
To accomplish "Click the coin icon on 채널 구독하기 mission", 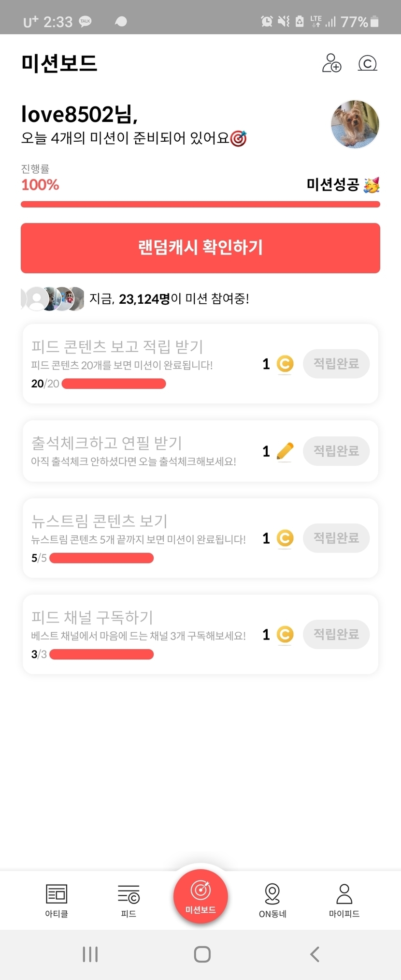I will click(x=285, y=634).
